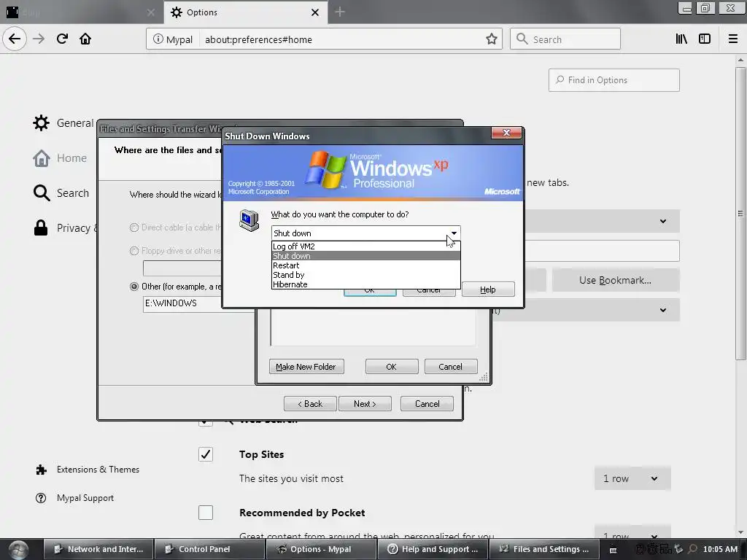Click the scrollbar down arrow
Screen dimensions: 747x560
(740, 532)
